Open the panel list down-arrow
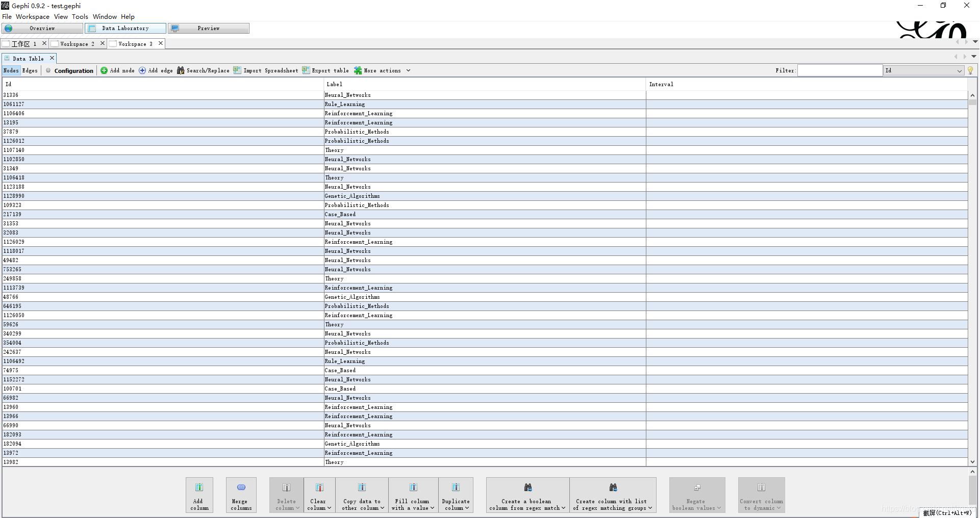 pos(974,56)
